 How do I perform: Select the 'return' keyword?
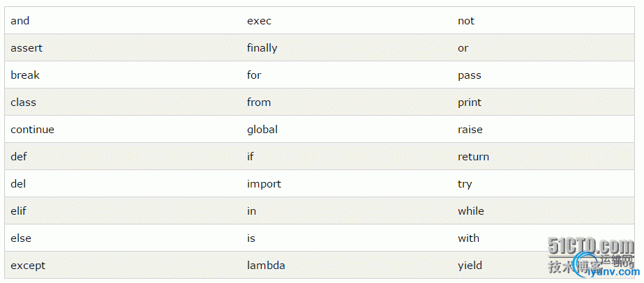pyautogui.click(x=473, y=157)
